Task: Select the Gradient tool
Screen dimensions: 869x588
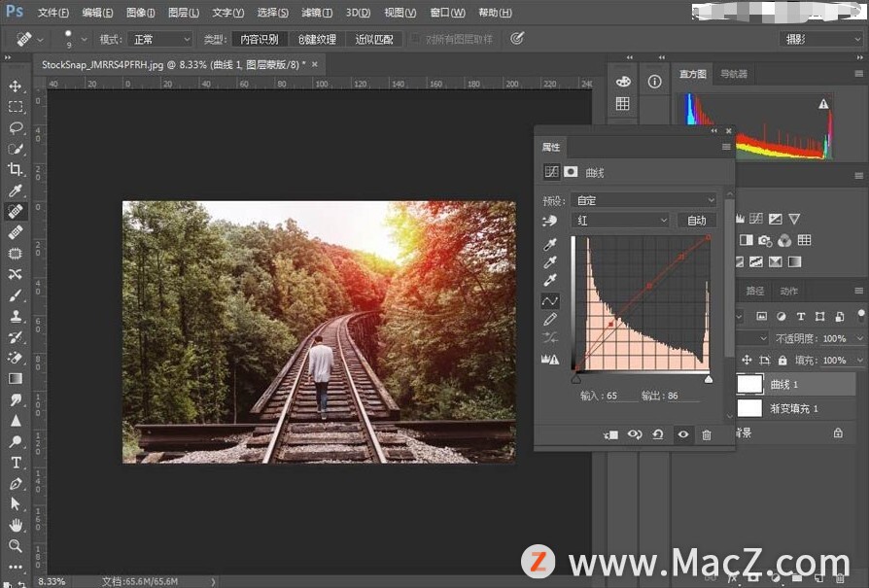Action: pos(15,378)
